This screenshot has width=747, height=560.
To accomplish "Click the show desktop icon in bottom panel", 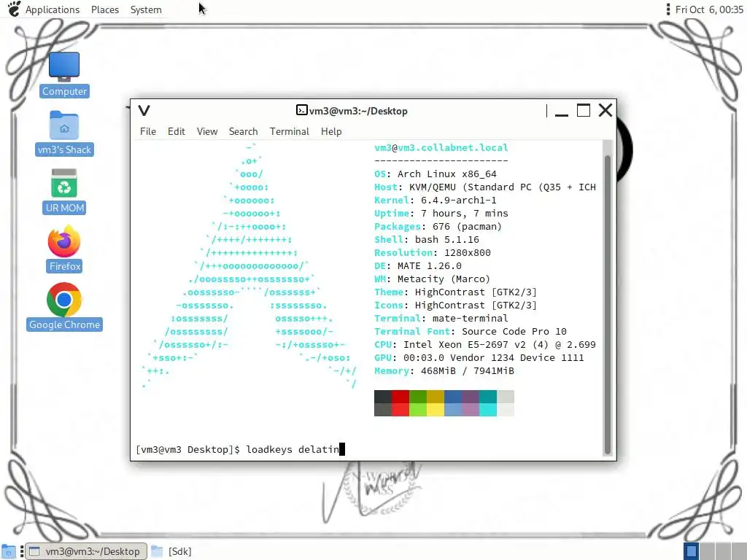I will 9,551.
